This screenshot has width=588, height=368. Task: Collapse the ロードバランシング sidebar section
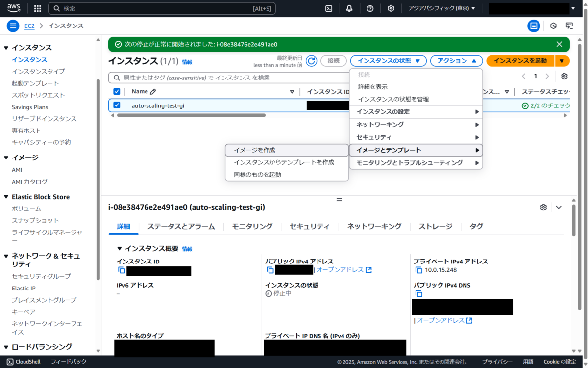6,347
